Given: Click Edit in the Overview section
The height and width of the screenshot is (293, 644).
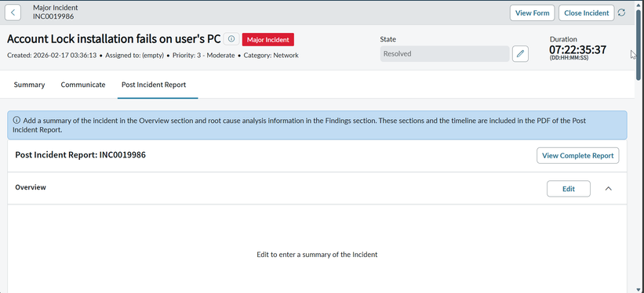Looking at the screenshot, I should point(569,189).
